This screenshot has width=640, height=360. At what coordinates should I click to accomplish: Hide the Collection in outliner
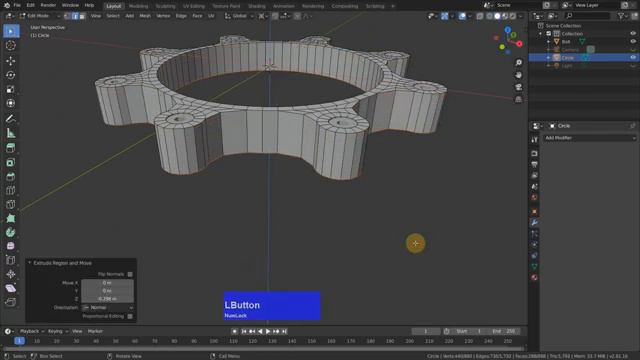[633, 33]
